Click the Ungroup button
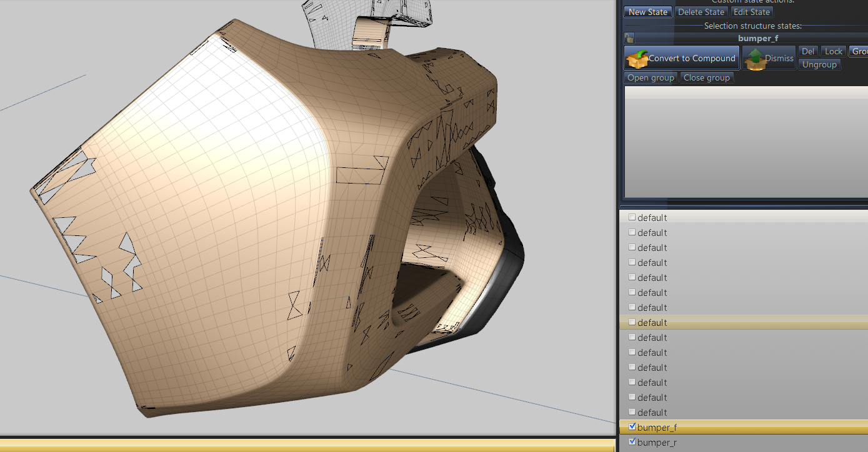This screenshot has height=452, width=868. point(819,64)
